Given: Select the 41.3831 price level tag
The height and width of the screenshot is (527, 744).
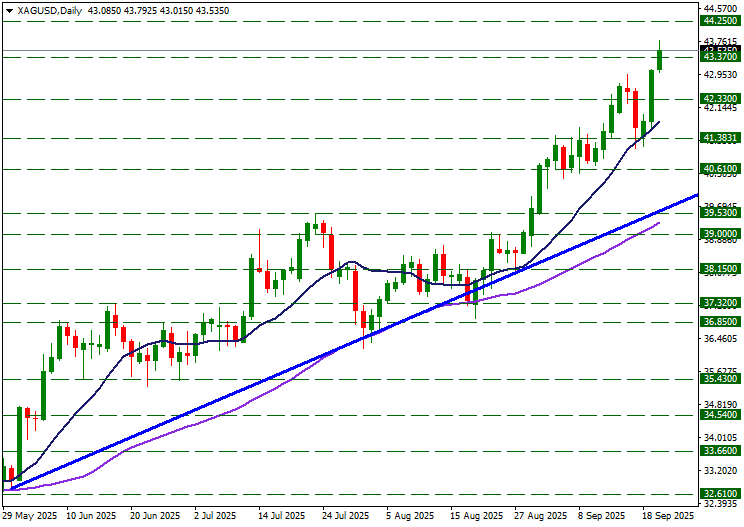Looking at the screenshot, I should [x=720, y=138].
